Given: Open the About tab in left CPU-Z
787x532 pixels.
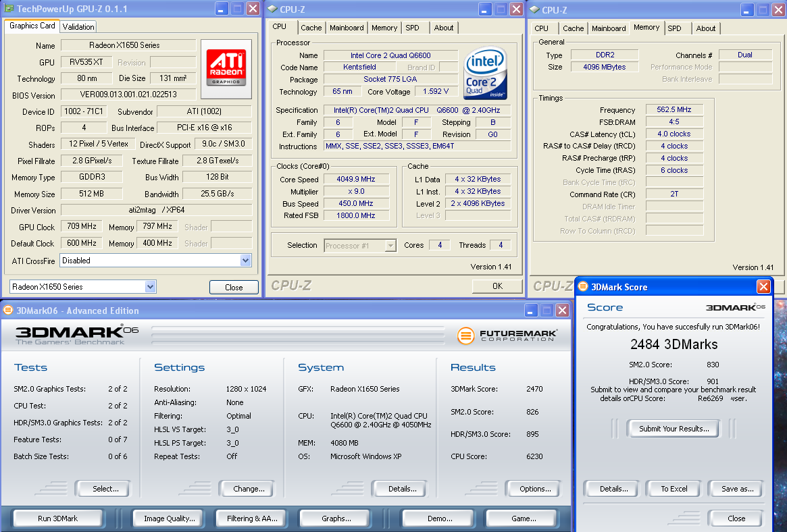Looking at the screenshot, I should click(444, 28).
